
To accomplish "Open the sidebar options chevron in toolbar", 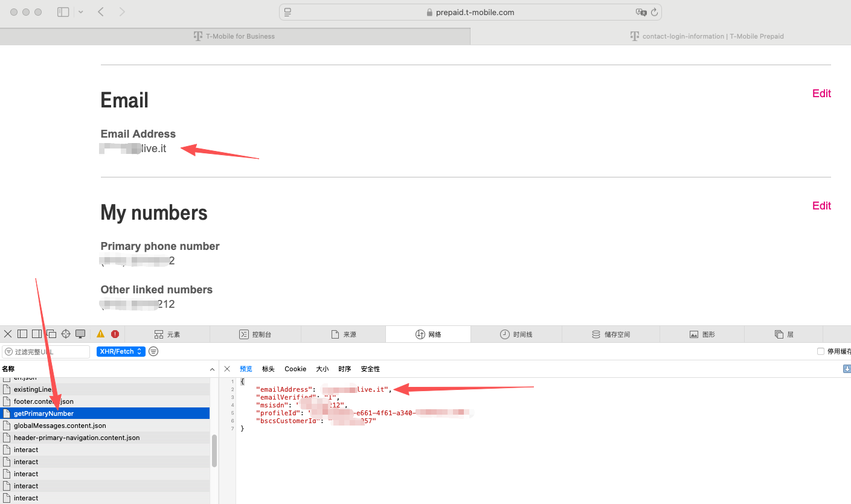I will pyautogui.click(x=81, y=12).
